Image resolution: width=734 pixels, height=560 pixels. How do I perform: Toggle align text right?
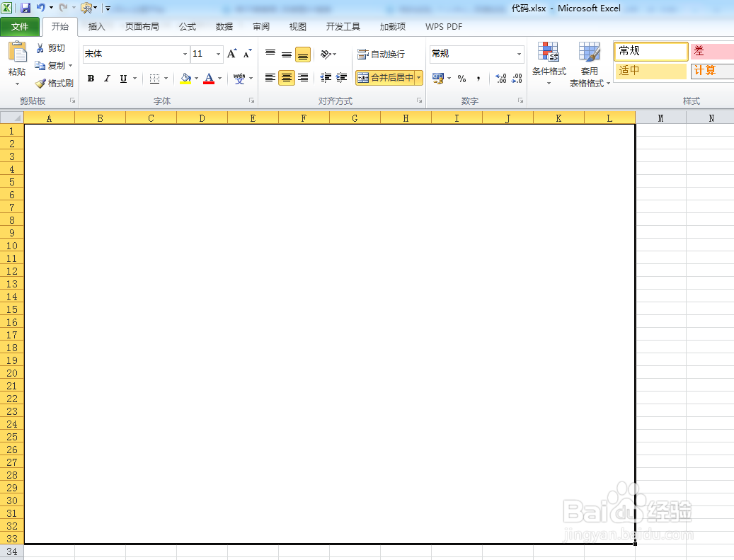coord(303,78)
